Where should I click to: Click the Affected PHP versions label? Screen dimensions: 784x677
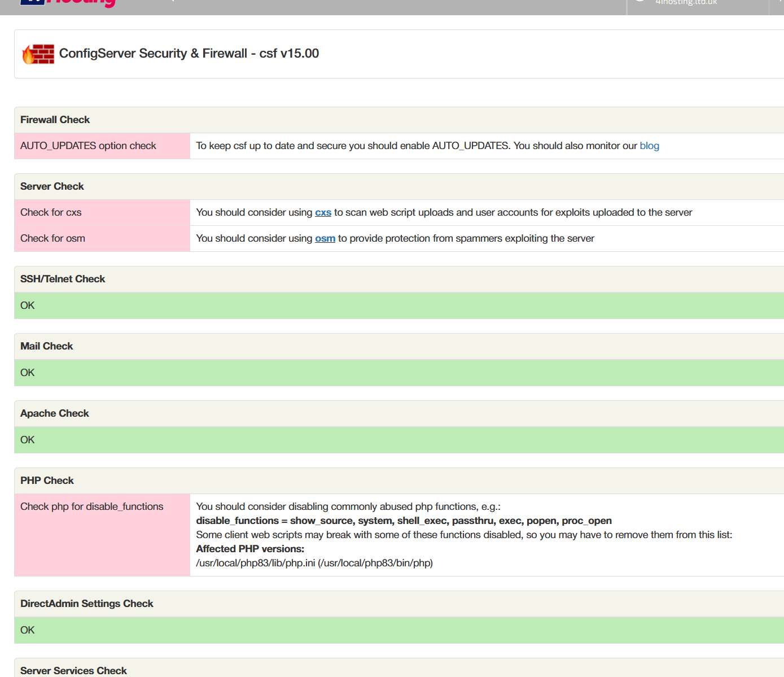(250, 549)
